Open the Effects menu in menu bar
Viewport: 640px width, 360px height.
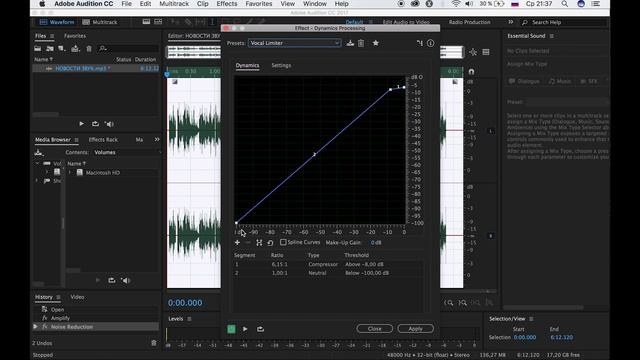227,4
